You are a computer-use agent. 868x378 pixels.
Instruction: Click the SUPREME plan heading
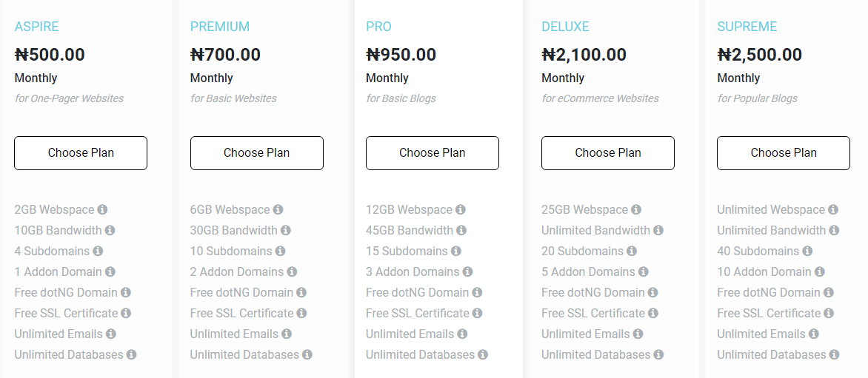747,27
